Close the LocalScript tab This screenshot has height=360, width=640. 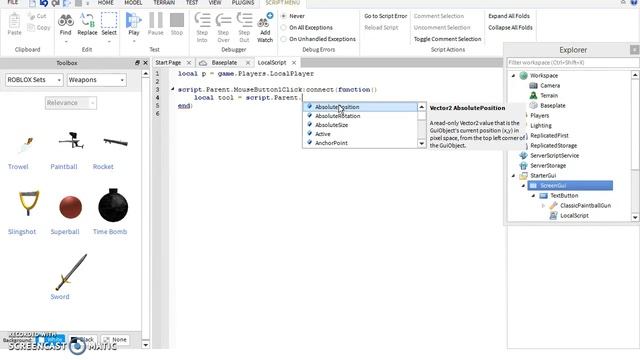[294, 63]
